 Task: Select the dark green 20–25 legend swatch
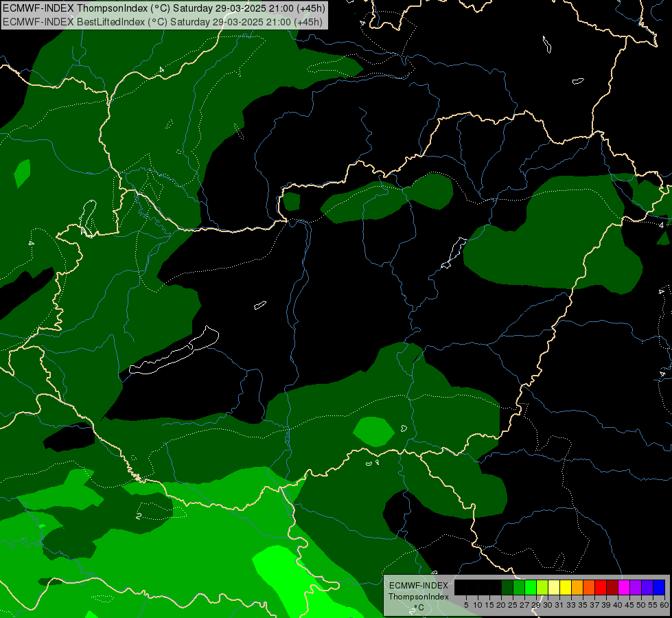coord(507,587)
